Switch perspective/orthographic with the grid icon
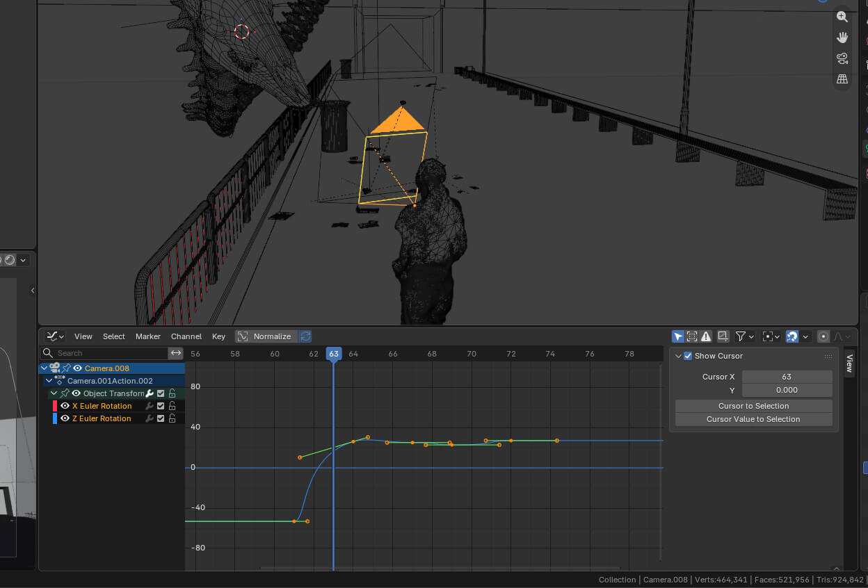Screen dimensions: 868x588 [842, 79]
